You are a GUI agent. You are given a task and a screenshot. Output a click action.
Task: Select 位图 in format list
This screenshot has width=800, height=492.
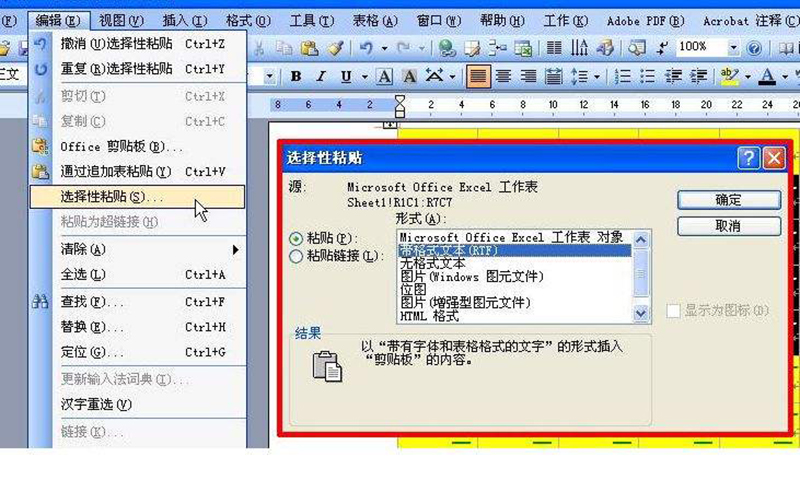point(514,289)
